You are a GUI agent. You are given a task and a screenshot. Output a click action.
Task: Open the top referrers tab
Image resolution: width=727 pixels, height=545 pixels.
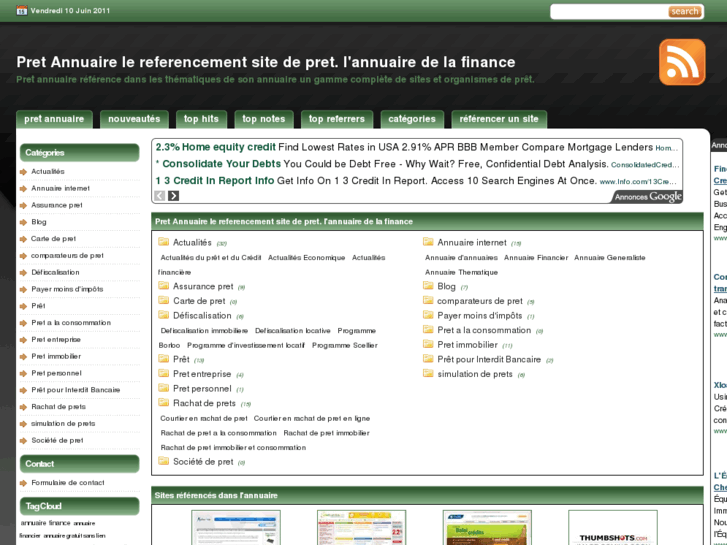click(337, 119)
